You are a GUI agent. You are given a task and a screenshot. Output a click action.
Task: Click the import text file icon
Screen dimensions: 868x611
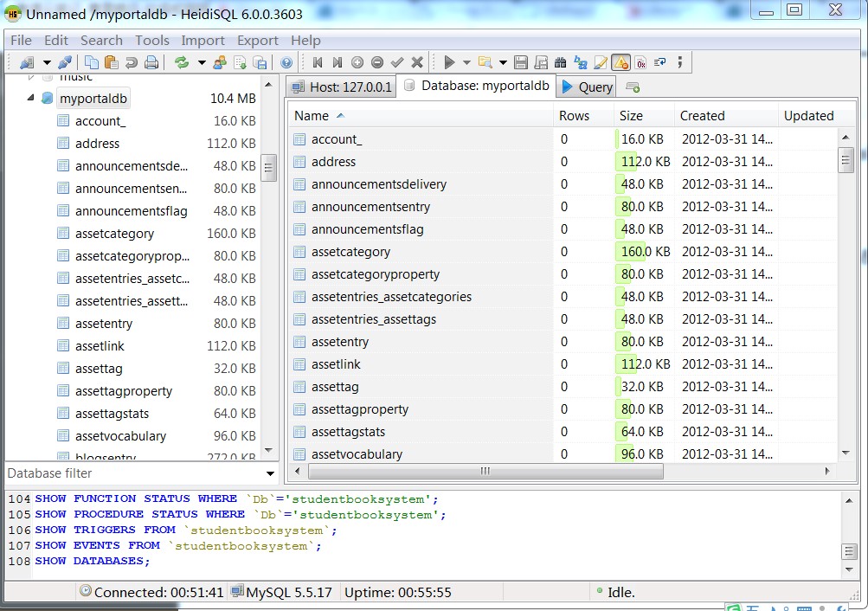click(x=240, y=62)
